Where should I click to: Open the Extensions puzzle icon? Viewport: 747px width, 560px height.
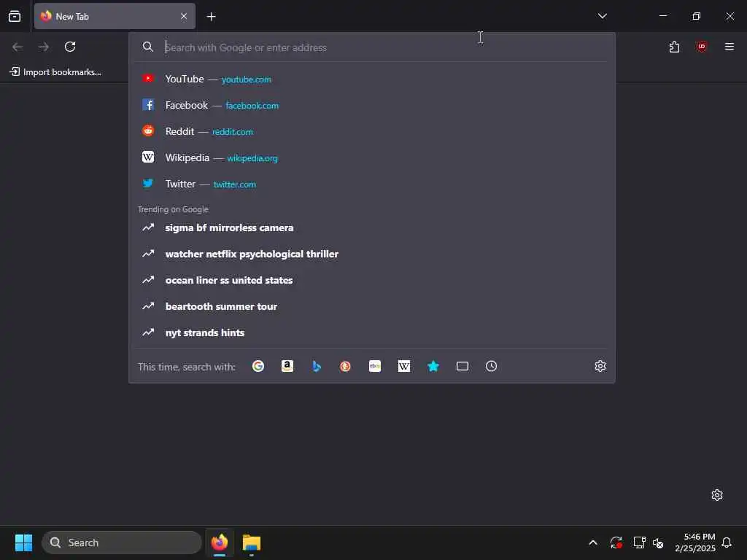pyautogui.click(x=674, y=47)
